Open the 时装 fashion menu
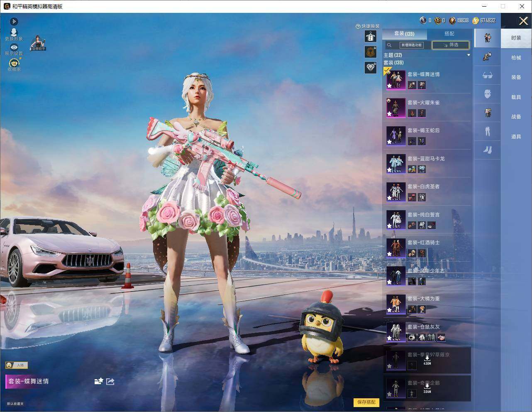 pyautogui.click(x=516, y=38)
